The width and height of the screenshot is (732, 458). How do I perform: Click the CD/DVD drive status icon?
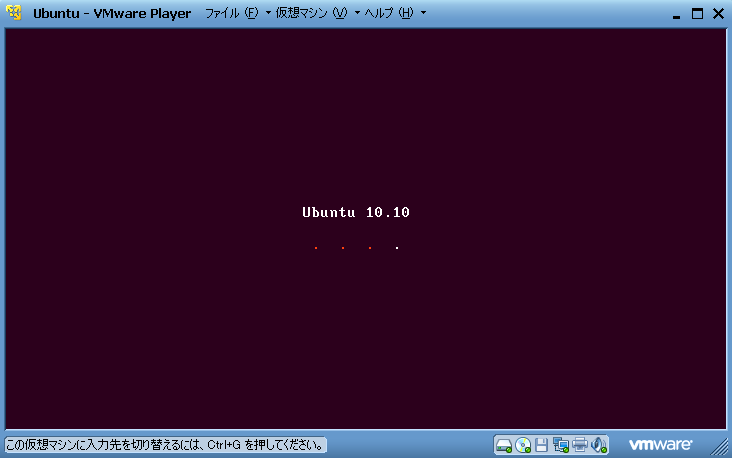tap(523, 445)
